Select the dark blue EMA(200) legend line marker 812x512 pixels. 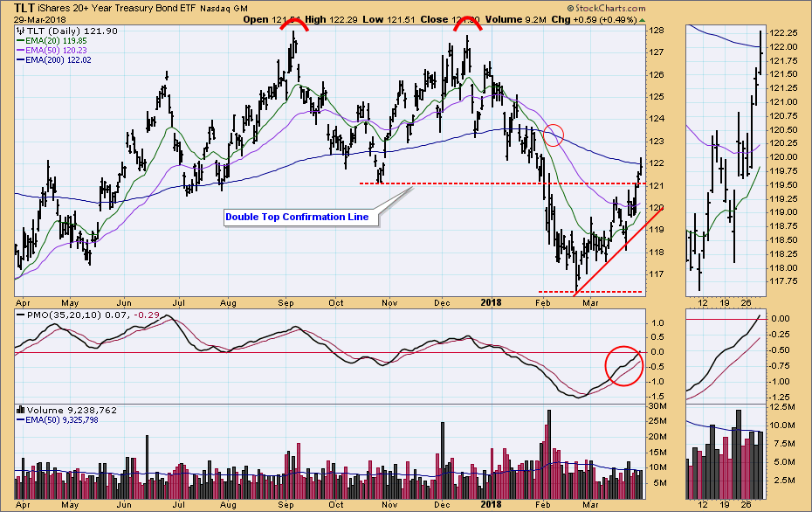point(20,60)
